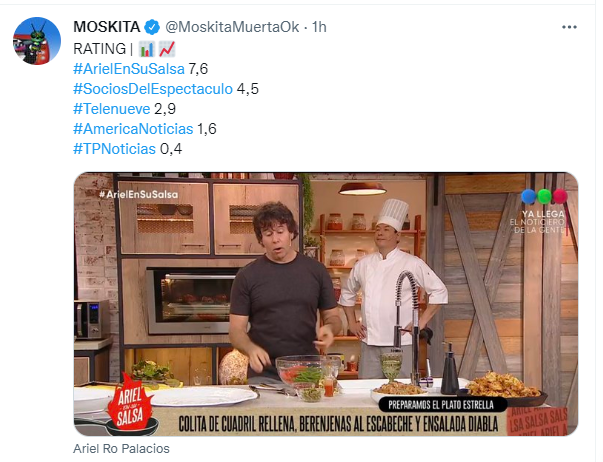
Task: Open the #ArielEnSuSalsa hashtag in the tweet text
Action: click(129, 69)
